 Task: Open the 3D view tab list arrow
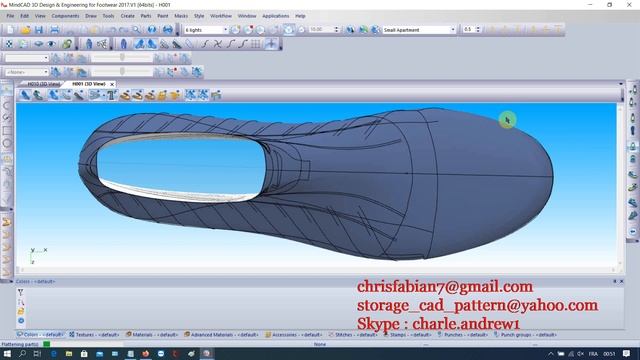pos(621,84)
